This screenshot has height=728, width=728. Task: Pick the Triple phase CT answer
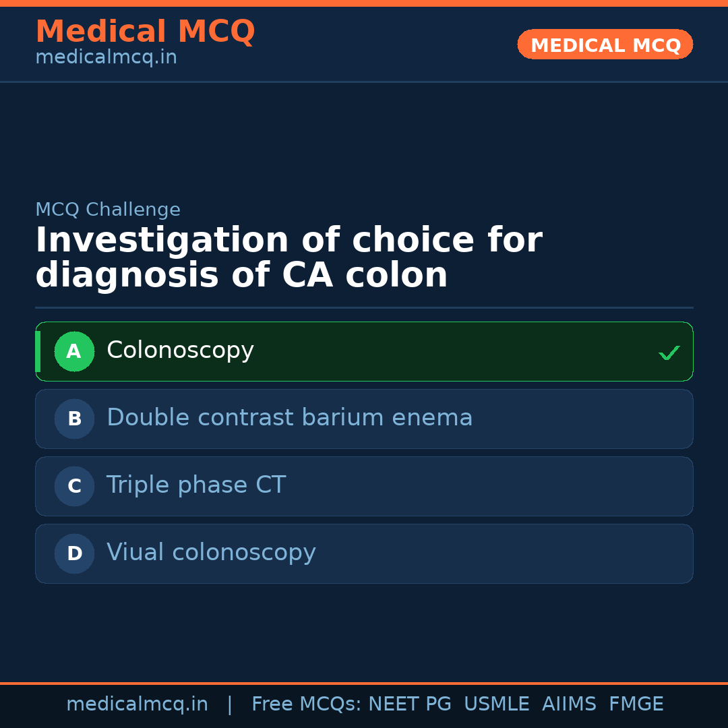pyautogui.click(x=364, y=487)
